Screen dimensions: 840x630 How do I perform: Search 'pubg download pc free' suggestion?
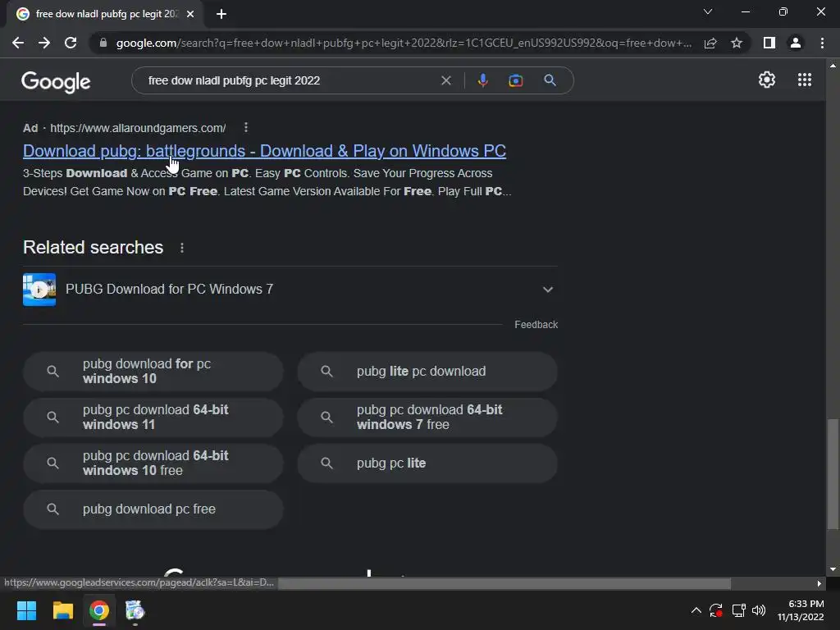[x=153, y=509]
